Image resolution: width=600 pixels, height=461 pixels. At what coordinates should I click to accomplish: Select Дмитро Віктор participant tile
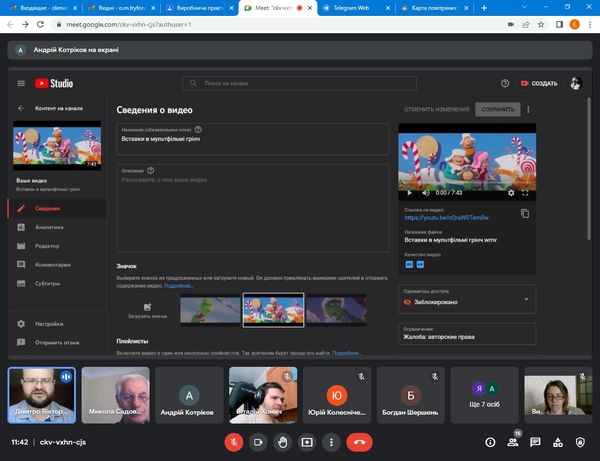[x=42, y=395]
